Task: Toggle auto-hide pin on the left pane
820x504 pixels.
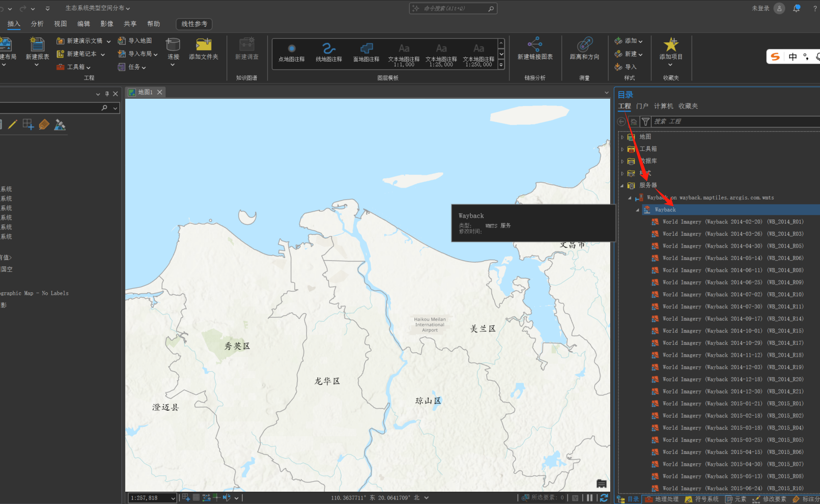Action: click(x=107, y=94)
